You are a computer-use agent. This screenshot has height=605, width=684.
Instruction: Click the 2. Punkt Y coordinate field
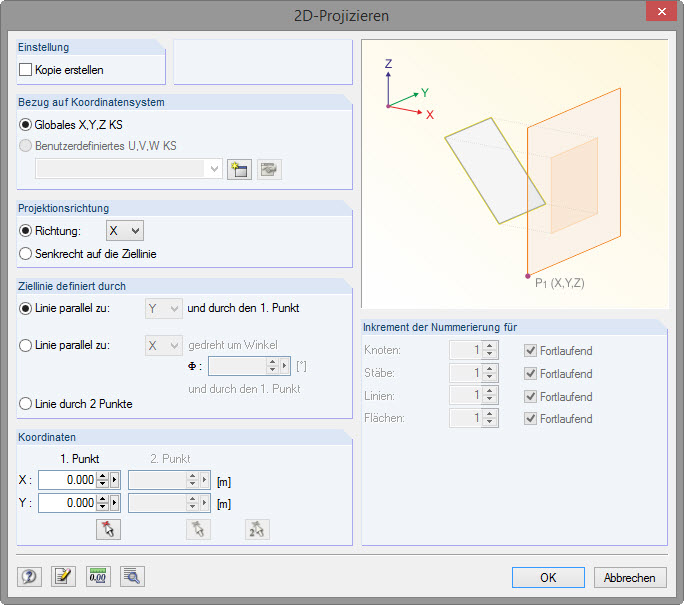click(157, 503)
